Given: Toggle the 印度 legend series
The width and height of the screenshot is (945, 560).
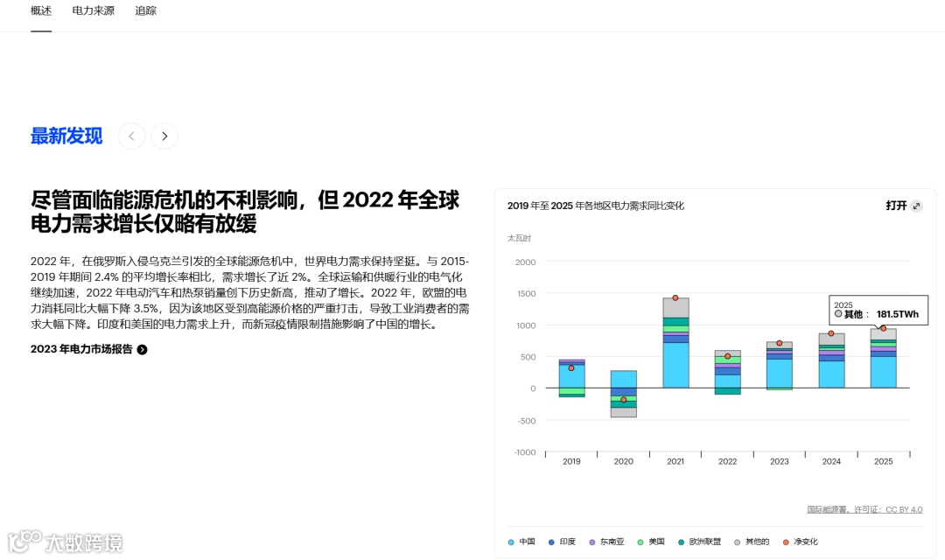Looking at the screenshot, I should click(x=562, y=542).
